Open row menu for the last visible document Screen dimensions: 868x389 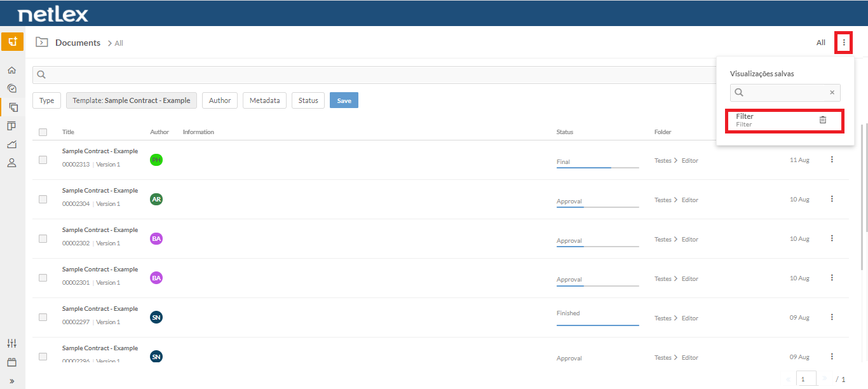click(832, 357)
